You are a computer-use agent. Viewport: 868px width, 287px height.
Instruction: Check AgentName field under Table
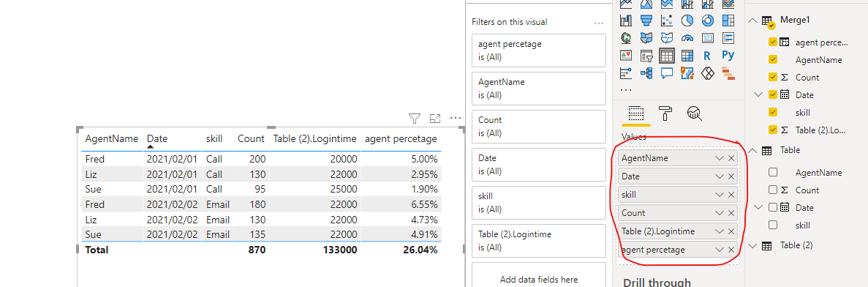click(x=773, y=172)
